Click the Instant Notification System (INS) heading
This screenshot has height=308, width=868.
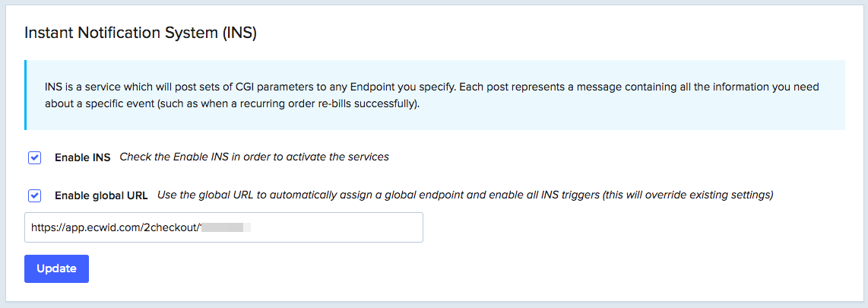[141, 33]
